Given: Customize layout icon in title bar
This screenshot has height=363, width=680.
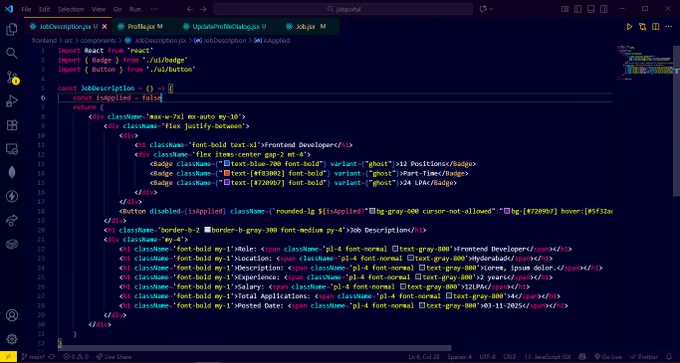Looking at the screenshot, I should [565, 9].
